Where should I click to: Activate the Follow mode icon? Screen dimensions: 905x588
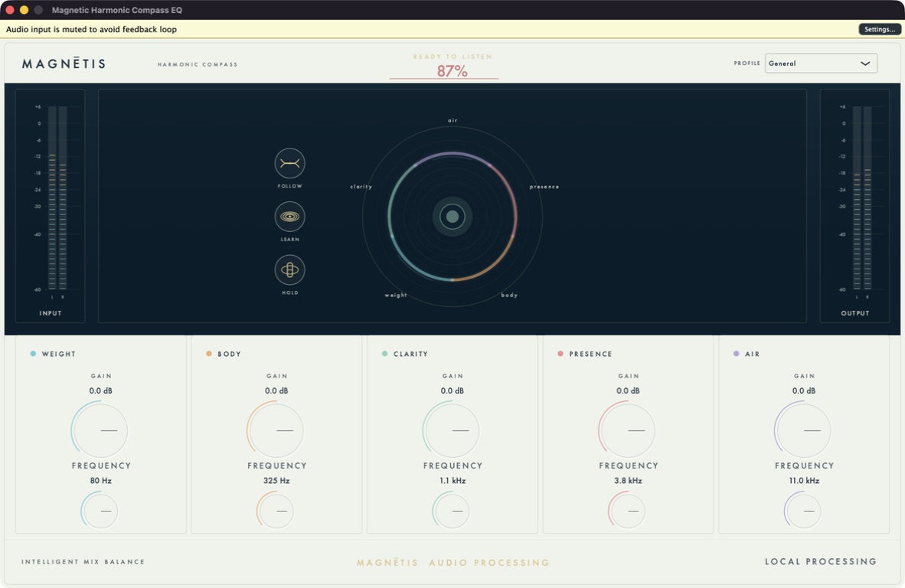[289, 163]
